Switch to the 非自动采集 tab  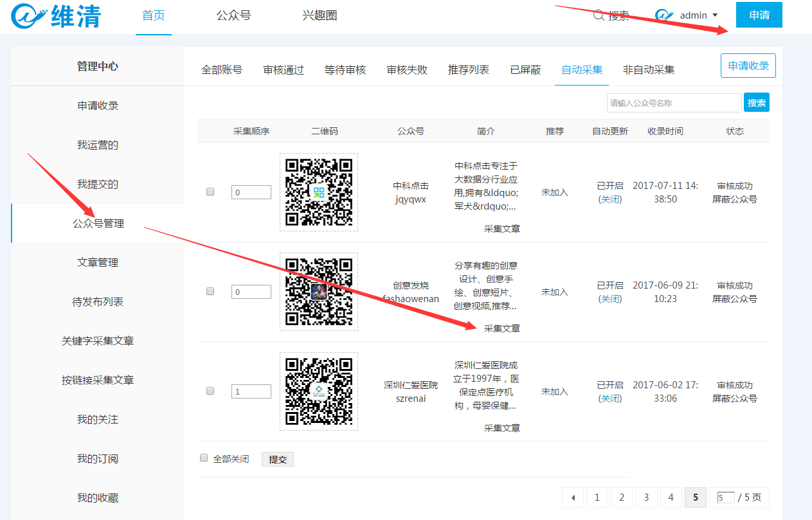(x=649, y=69)
